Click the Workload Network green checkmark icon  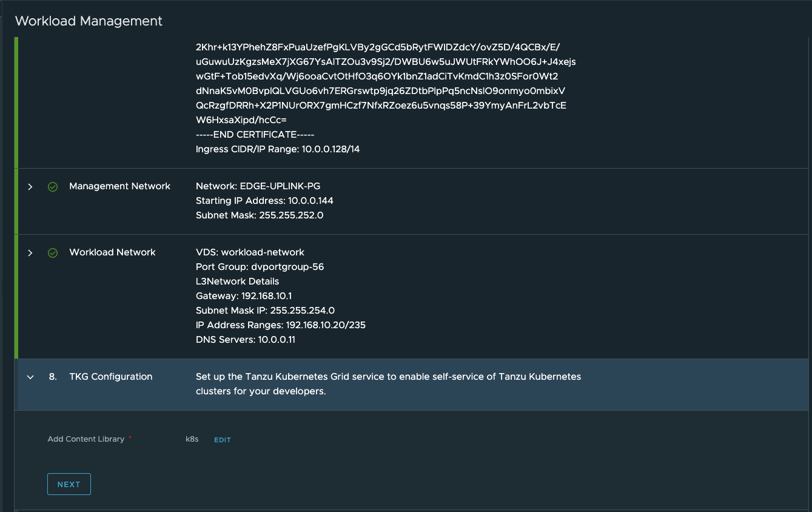pos(53,253)
